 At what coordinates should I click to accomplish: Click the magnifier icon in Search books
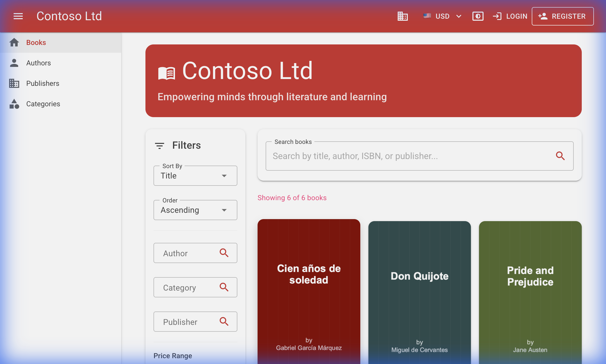point(560,156)
